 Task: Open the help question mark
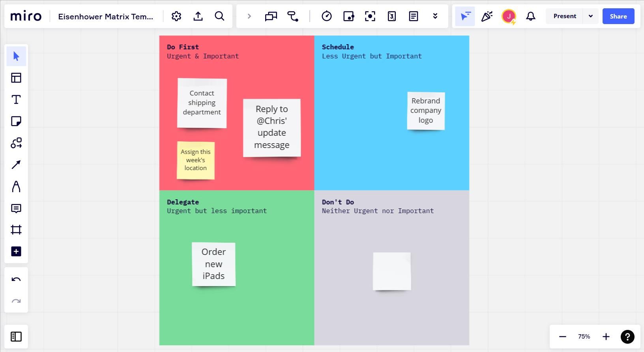[627, 337]
